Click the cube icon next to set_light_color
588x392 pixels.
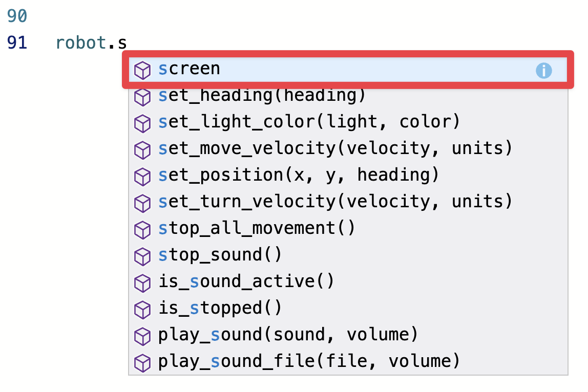pos(142,123)
